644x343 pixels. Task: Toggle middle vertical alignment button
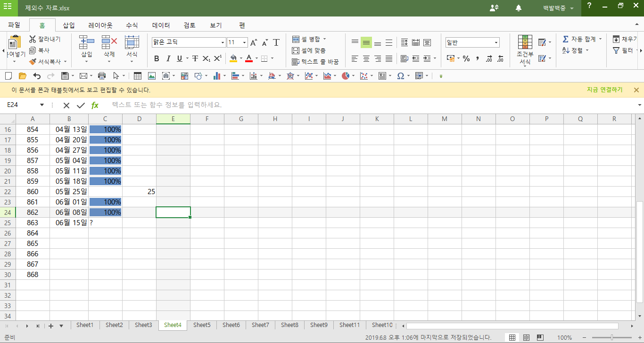tap(366, 43)
